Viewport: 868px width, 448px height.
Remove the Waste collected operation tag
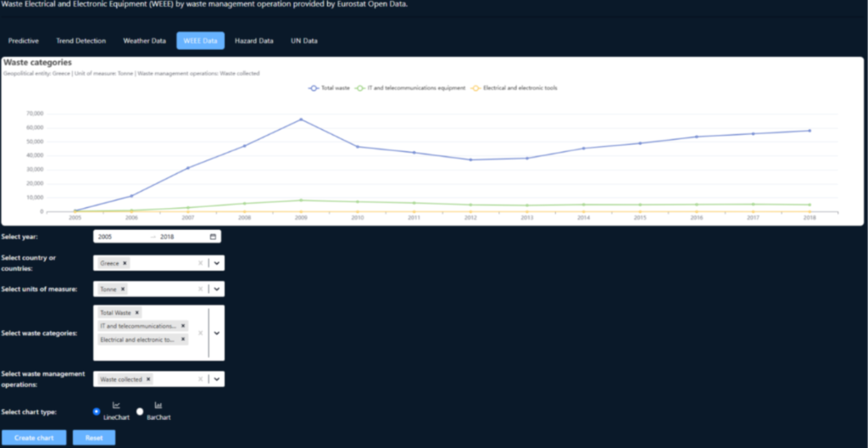148,379
